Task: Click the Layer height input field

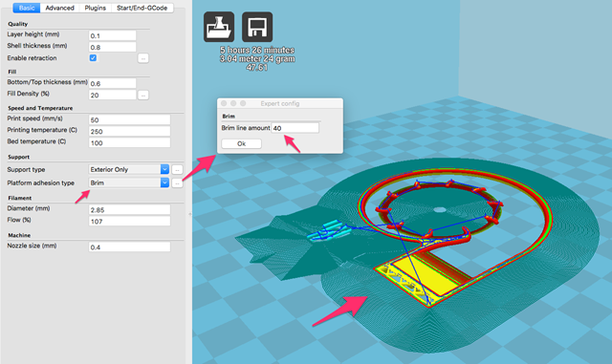Action: 113,35
